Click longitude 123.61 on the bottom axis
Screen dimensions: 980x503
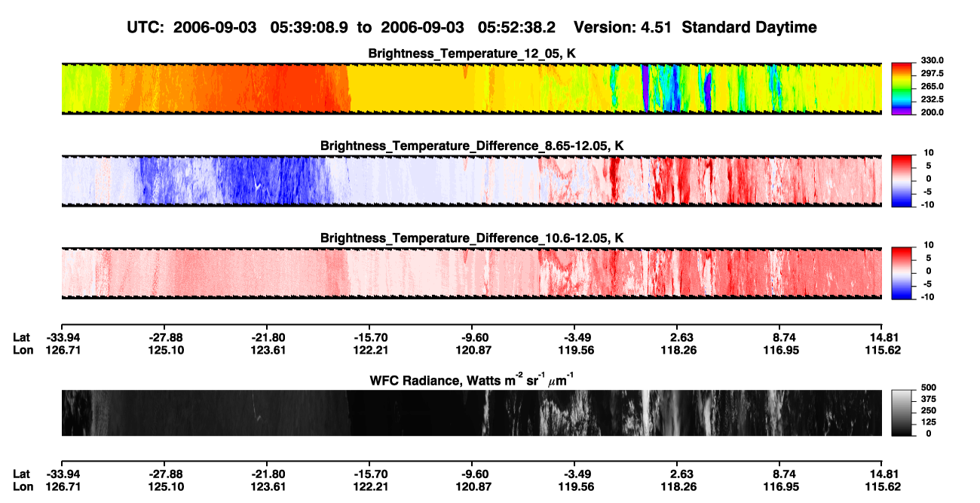268,486
